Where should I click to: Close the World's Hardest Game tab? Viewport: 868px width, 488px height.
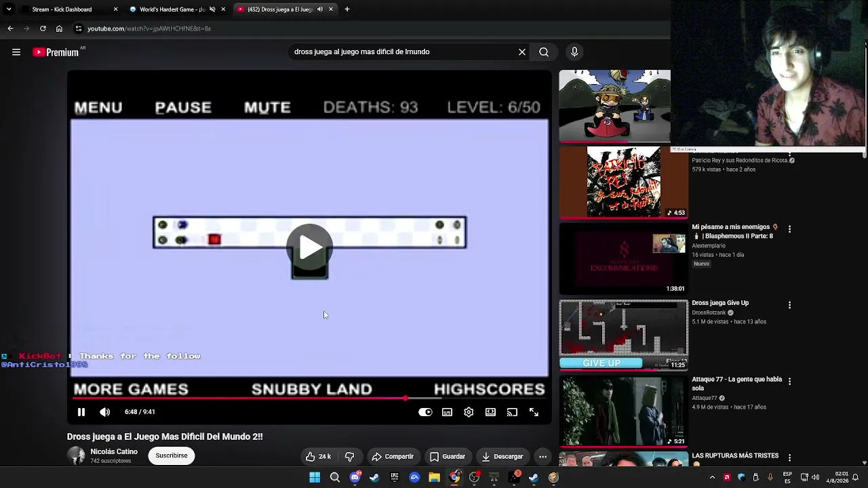tap(223, 9)
